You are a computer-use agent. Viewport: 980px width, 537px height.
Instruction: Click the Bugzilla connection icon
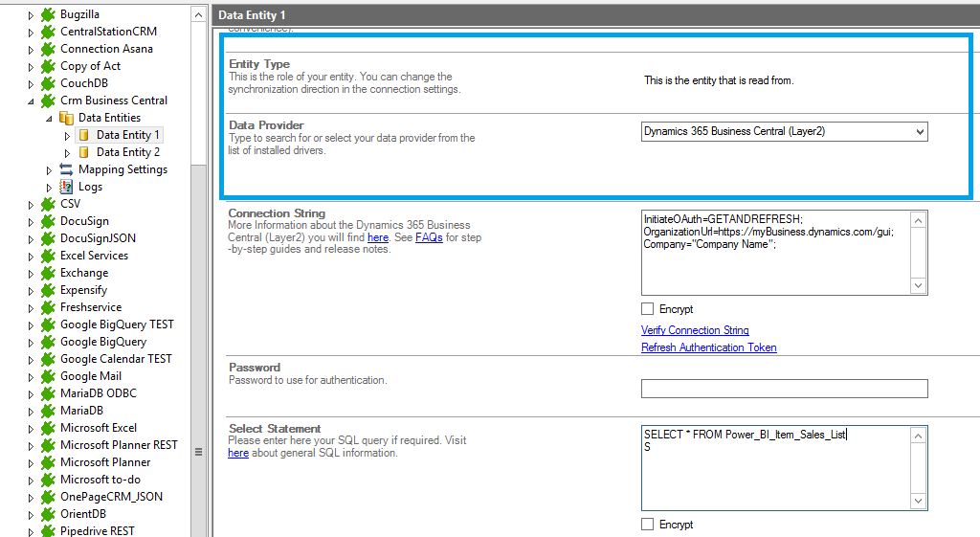click(48, 14)
